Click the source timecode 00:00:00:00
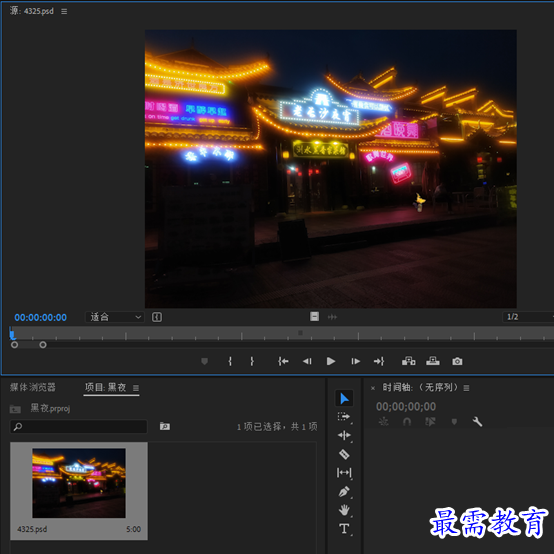554x554 pixels. pyautogui.click(x=41, y=317)
